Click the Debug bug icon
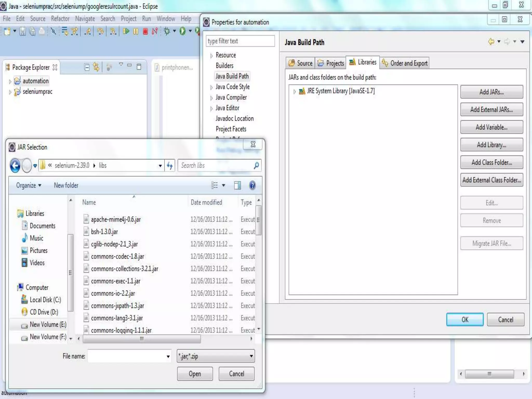This screenshot has height=399, width=532. tap(167, 31)
